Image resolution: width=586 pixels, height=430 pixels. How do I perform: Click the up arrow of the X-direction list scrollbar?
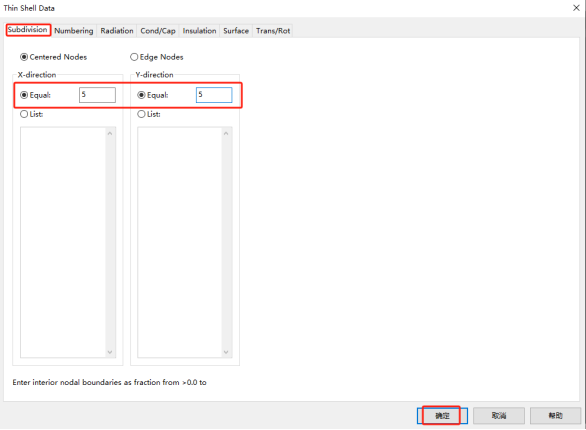click(110, 133)
